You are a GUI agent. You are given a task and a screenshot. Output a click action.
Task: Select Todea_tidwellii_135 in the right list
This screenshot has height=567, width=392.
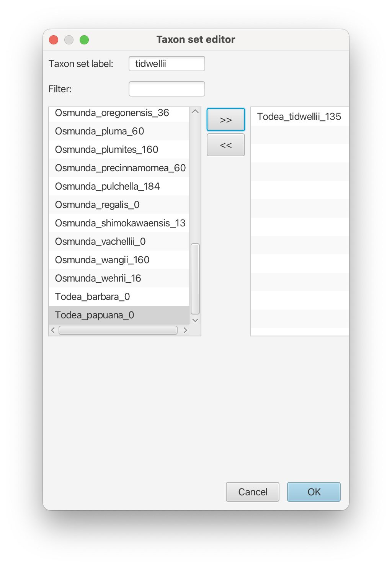300,116
